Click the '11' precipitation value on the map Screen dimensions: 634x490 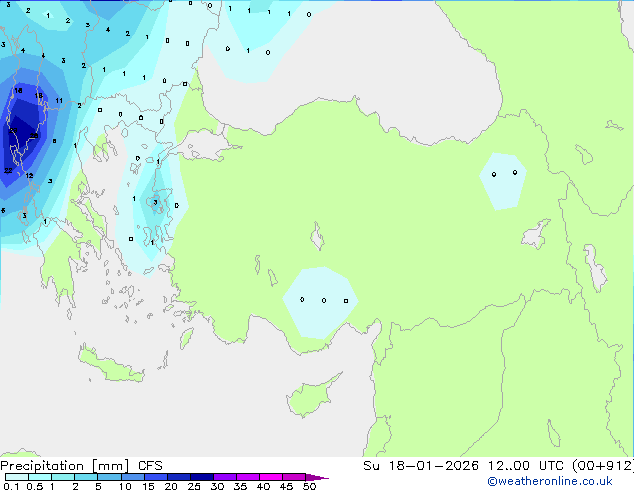point(59,101)
